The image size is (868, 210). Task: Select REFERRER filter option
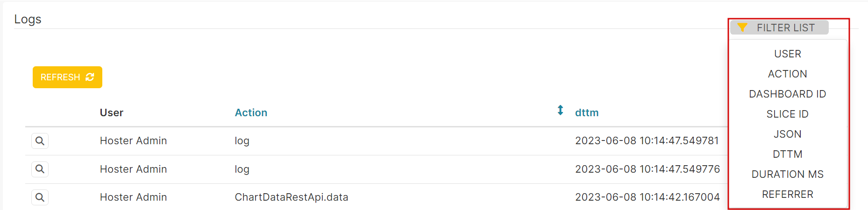click(788, 195)
